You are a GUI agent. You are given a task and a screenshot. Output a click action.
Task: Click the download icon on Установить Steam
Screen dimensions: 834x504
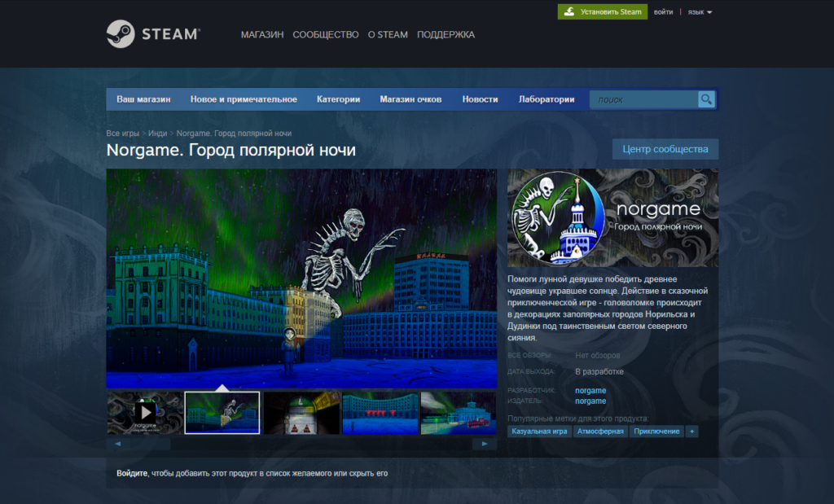coord(569,11)
